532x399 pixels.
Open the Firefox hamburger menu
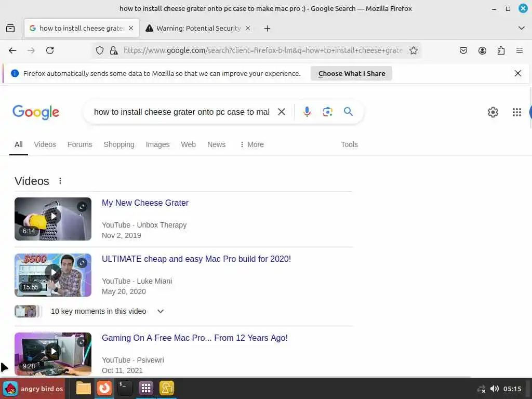click(519, 50)
